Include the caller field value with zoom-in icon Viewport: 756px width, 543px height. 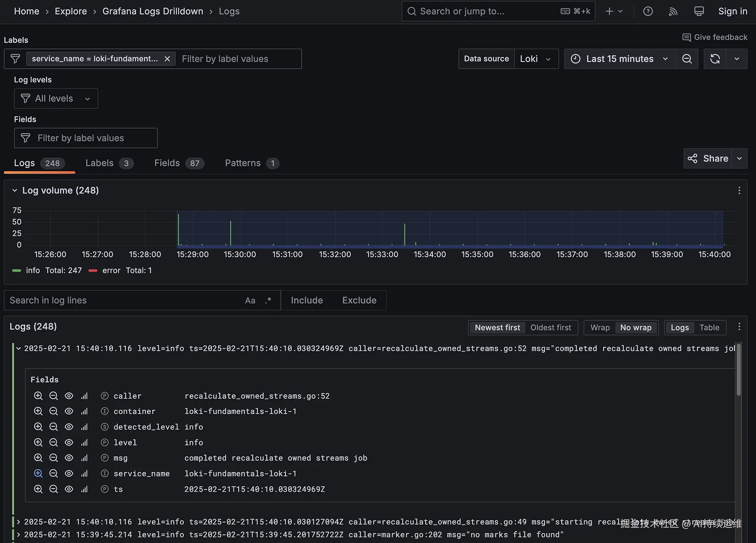pos(38,396)
